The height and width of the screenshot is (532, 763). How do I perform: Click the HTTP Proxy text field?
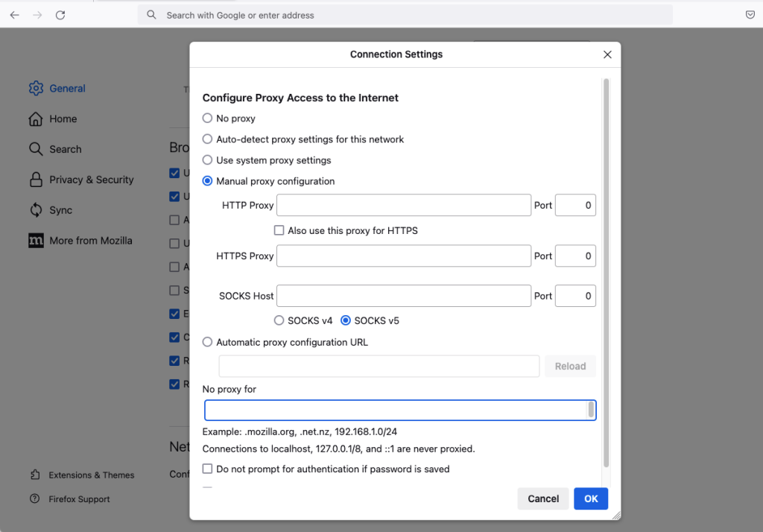click(403, 205)
